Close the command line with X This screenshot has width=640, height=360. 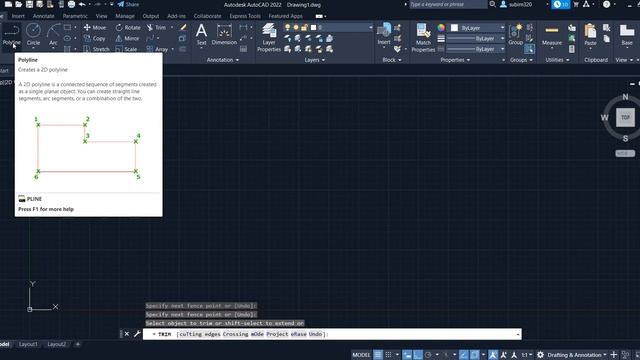[127, 334]
